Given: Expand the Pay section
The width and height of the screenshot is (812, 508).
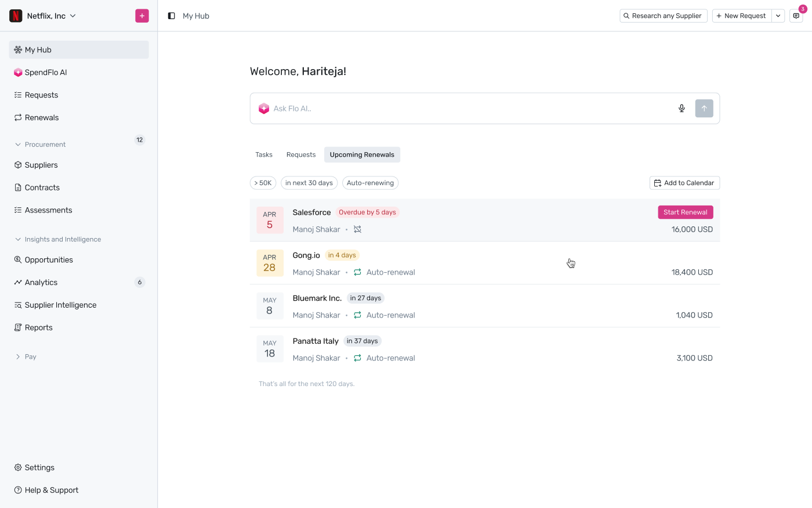Looking at the screenshot, I should (x=26, y=357).
